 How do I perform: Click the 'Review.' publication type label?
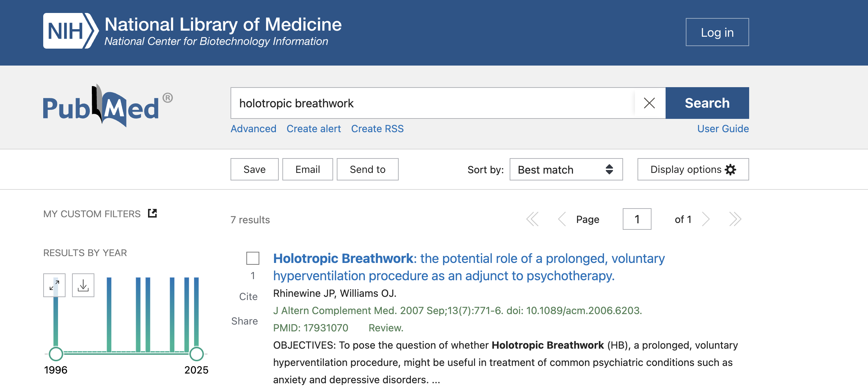click(386, 328)
